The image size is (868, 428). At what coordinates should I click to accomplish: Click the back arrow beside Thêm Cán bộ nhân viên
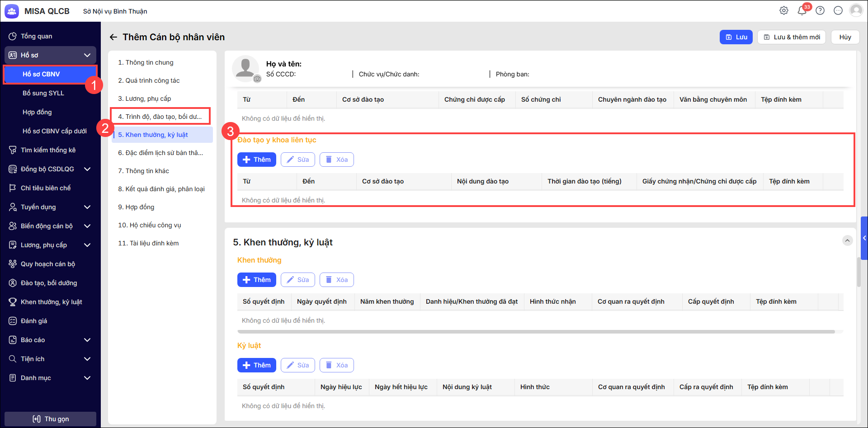(113, 37)
